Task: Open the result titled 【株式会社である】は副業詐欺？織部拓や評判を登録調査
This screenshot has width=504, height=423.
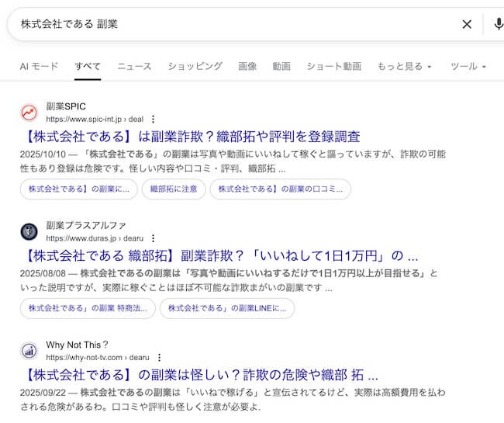Action: tap(192, 137)
